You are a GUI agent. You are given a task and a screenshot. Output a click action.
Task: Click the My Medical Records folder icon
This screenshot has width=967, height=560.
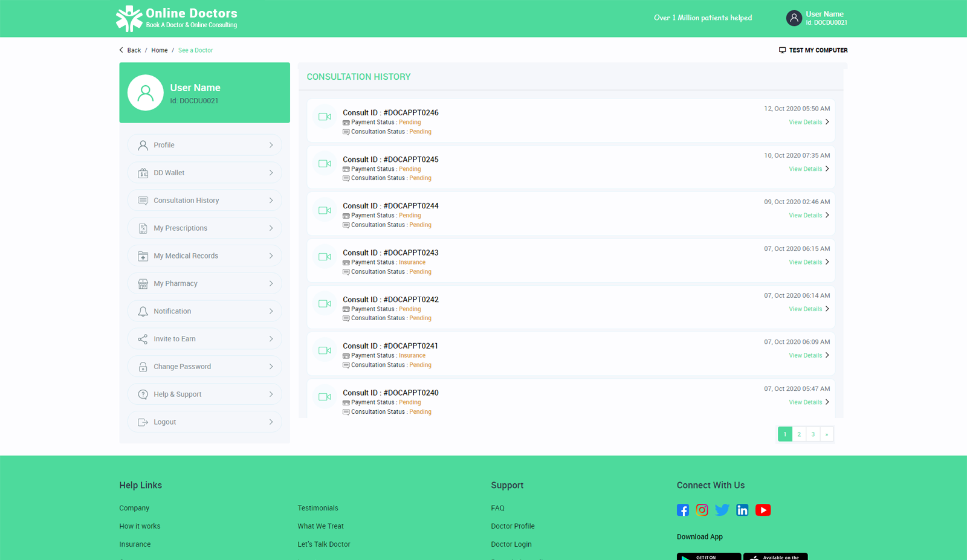tap(143, 256)
